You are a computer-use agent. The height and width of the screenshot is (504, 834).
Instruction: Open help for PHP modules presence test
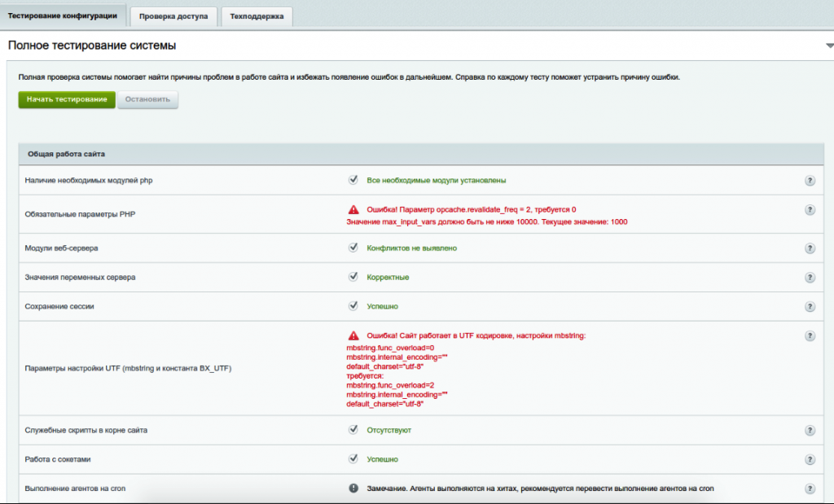(810, 181)
